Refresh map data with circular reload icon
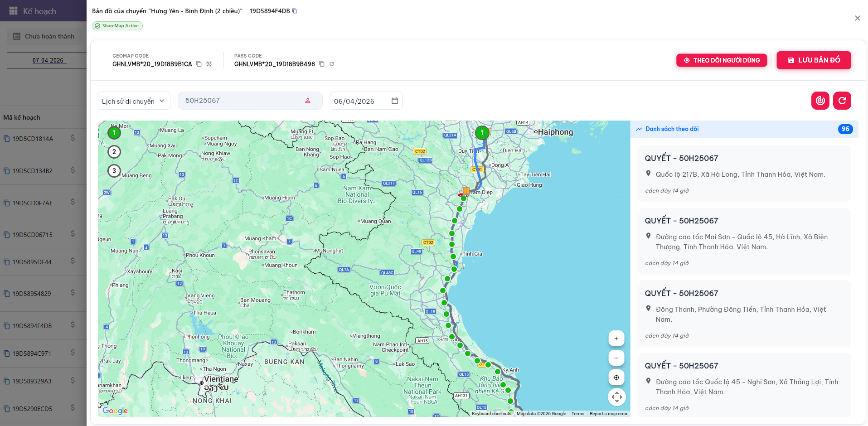The height and width of the screenshot is (426, 868). (842, 101)
